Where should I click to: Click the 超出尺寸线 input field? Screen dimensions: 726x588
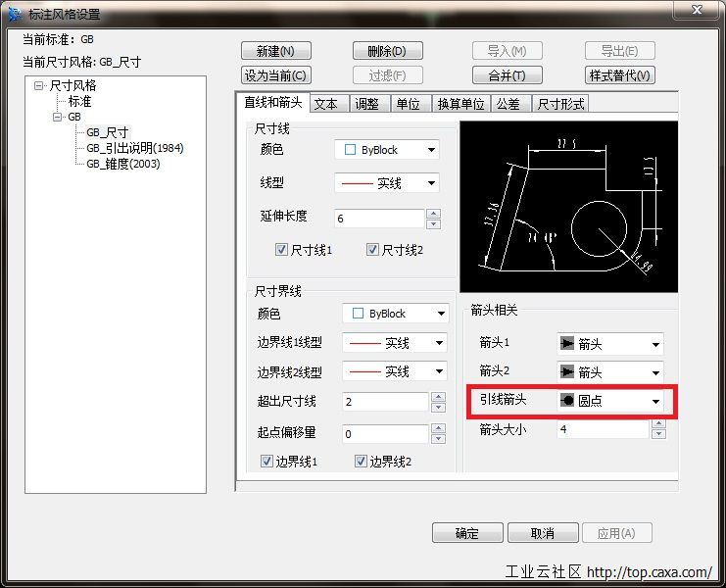tap(385, 402)
